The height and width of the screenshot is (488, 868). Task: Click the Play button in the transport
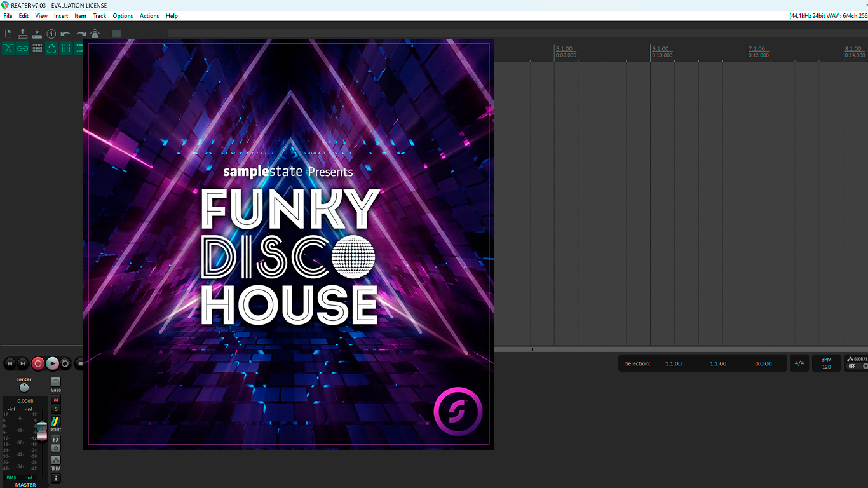(52, 363)
